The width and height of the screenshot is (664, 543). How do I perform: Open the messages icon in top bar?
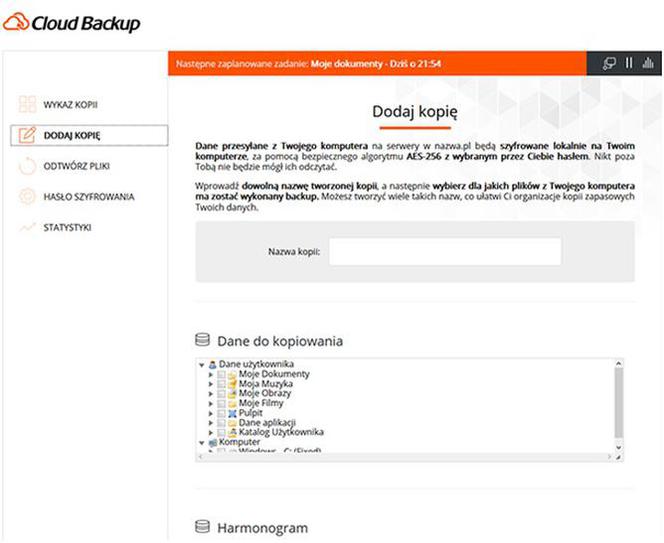[609, 64]
